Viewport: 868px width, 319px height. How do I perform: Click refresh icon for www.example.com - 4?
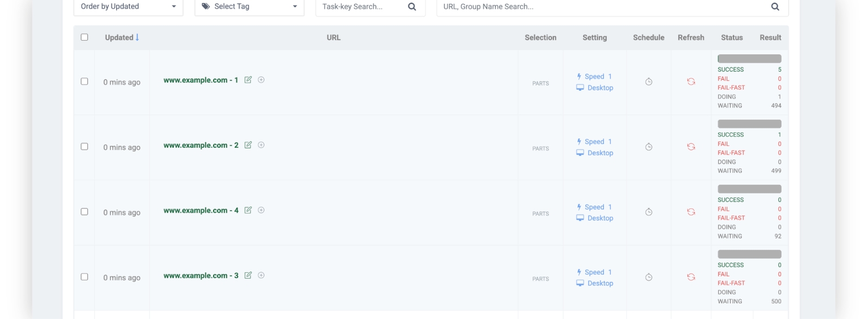(x=691, y=212)
